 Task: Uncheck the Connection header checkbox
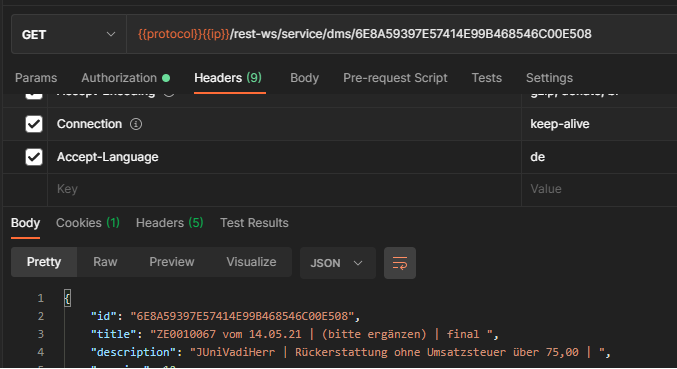click(34, 124)
